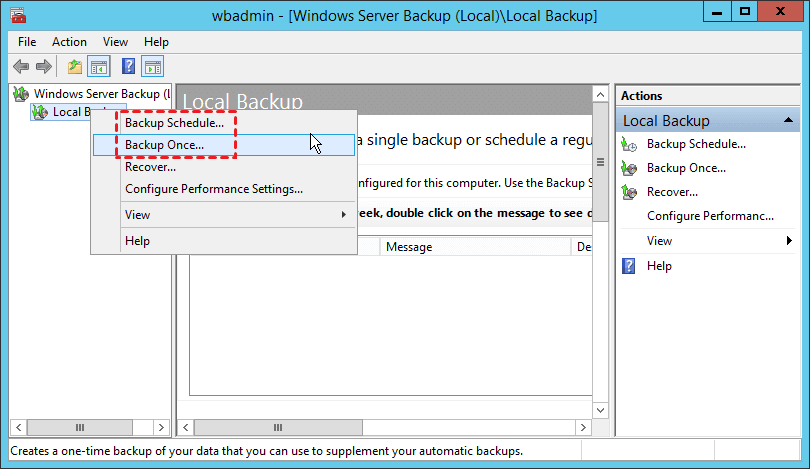This screenshot has height=469, width=810.
Task: Click the Windows Server Backup tree icon
Action: [x=21, y=94]
